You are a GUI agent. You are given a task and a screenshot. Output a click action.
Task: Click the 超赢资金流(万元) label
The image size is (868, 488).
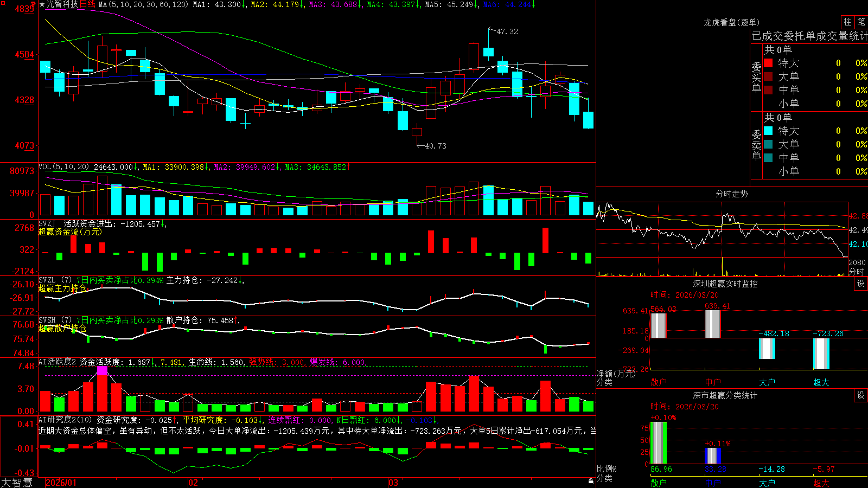(70, 232)
